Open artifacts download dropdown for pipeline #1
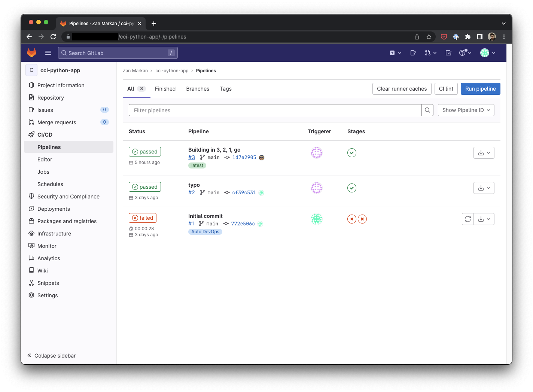The height and width of the screenshot is (392, 533). [484, 219]
